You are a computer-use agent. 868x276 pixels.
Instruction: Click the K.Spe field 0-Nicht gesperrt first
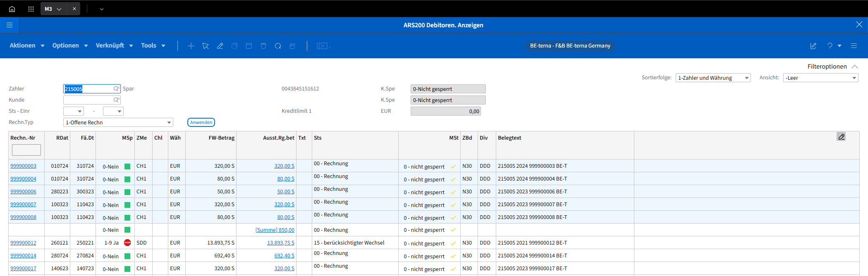(448, 89)
